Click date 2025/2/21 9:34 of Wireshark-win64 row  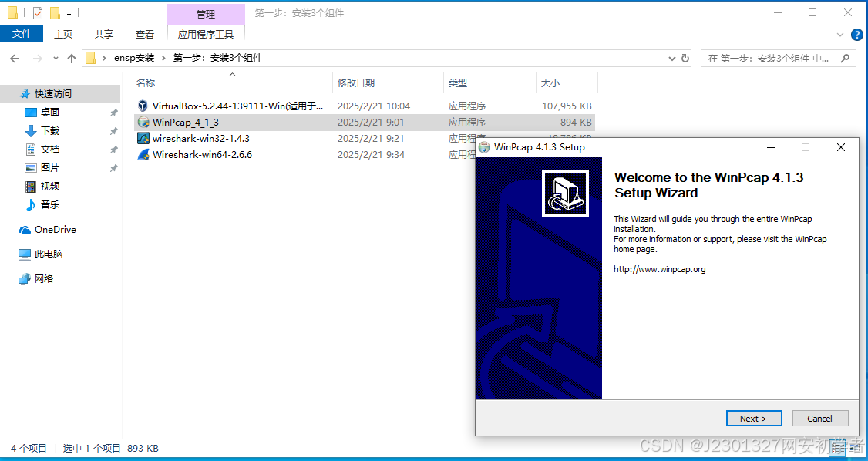click(371, 154)
